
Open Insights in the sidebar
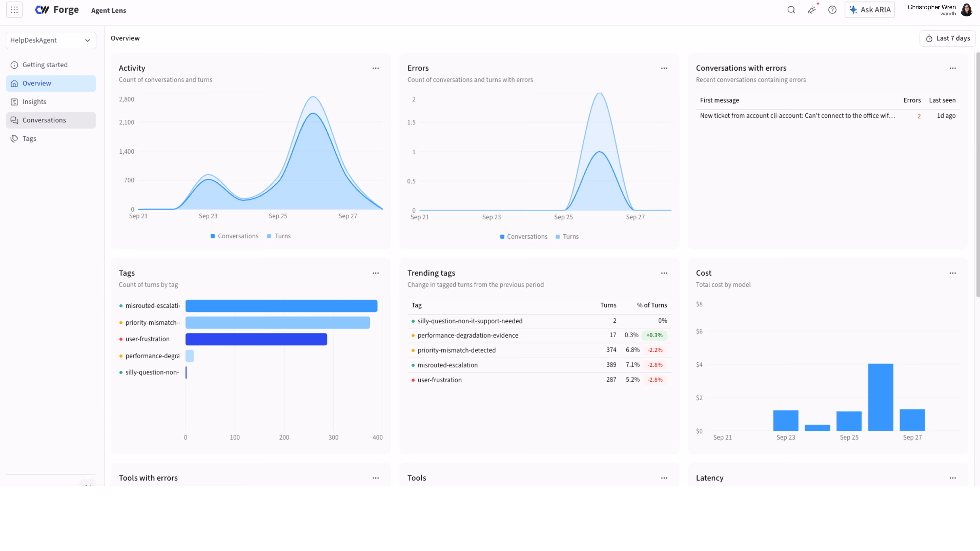51,102
